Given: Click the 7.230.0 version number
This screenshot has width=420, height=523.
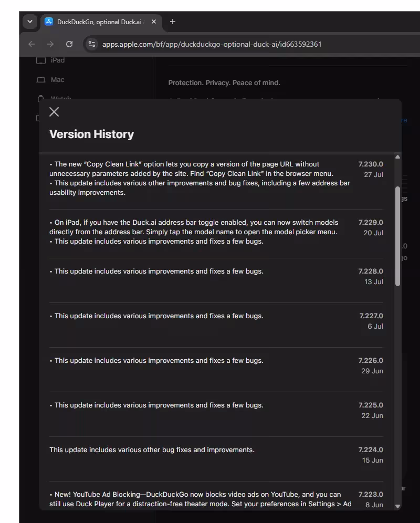Looking at the screenshot, I should [371, 164].
